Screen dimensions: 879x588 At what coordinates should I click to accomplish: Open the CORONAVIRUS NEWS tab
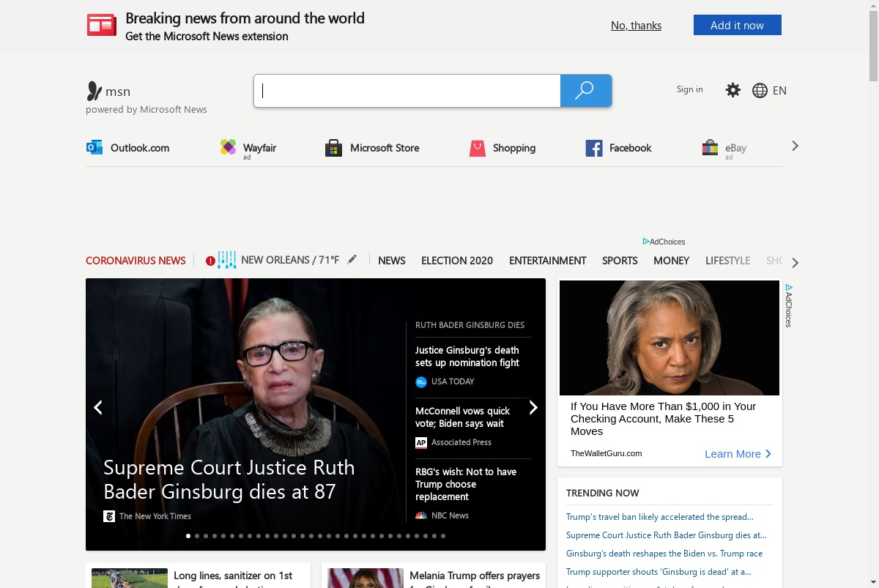pos(136,261)
